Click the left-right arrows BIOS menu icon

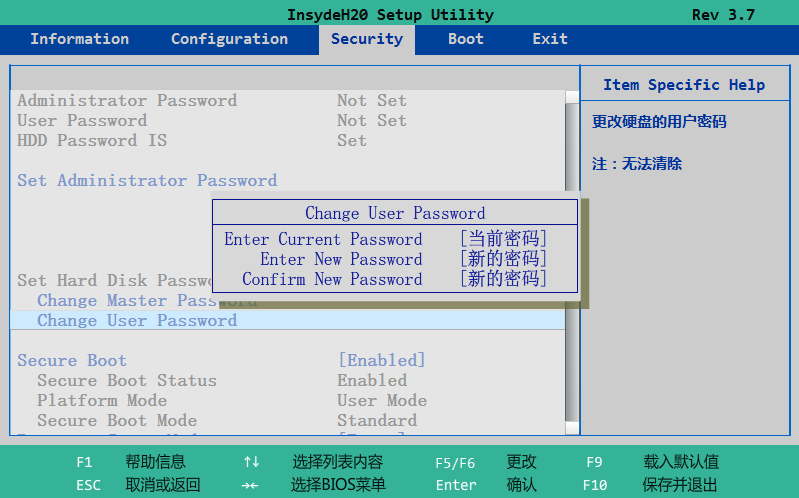pyautogui.click(x=251, y=486)
